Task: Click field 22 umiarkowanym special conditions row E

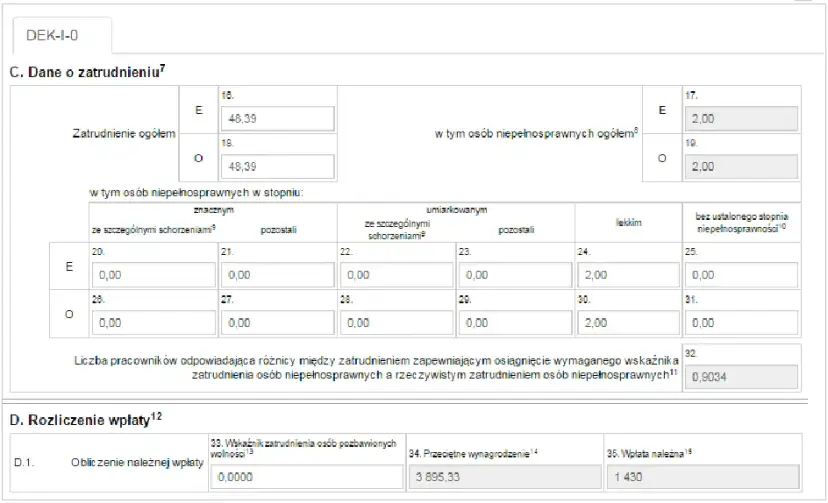Action: point(395,274)
